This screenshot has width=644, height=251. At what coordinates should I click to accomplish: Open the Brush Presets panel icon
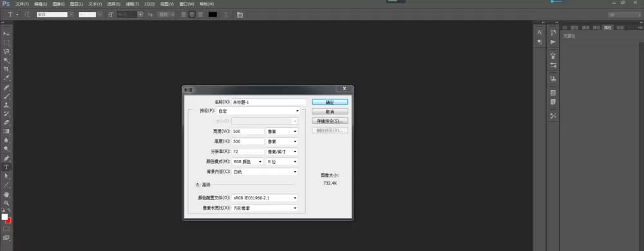pos(553,55)
